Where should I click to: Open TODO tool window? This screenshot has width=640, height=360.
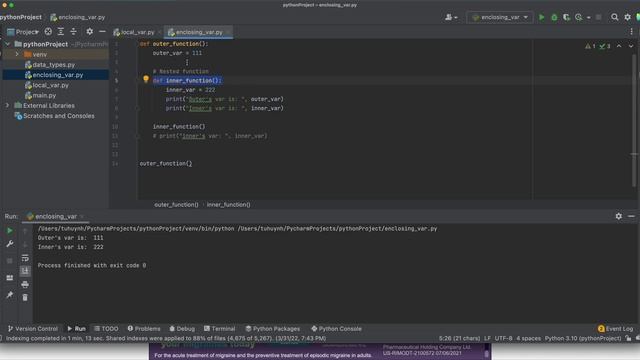106,329
